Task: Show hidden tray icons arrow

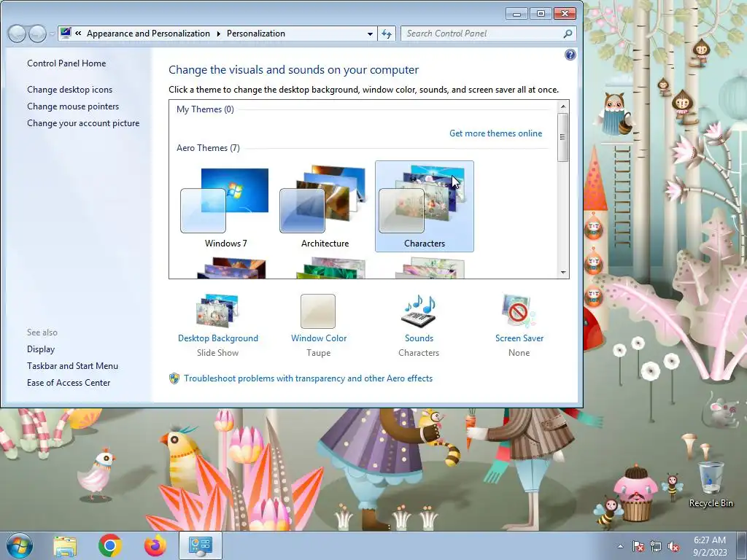Action: coord(620,547)
